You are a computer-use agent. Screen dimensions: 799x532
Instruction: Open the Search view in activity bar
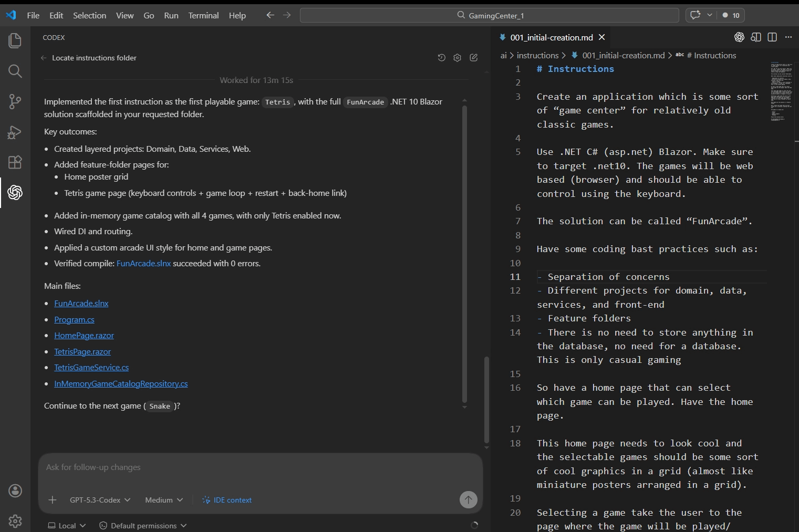(x=15, y=71)
